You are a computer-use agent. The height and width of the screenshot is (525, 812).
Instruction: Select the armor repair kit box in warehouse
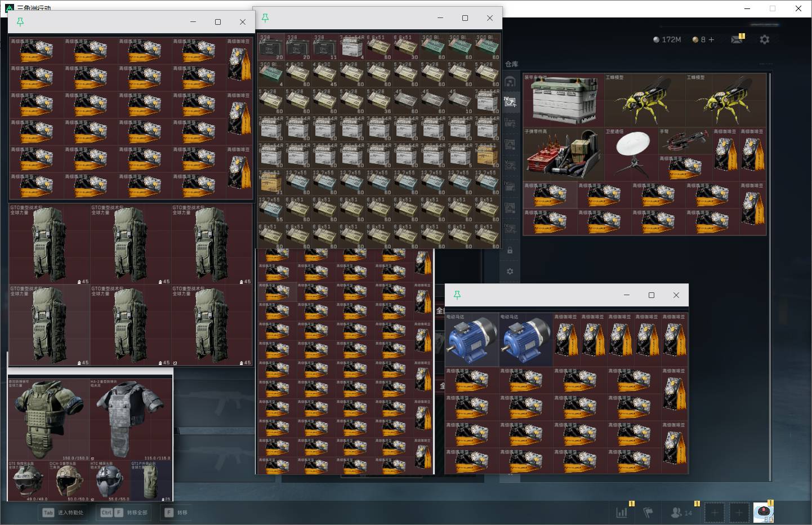click(564, 100)
